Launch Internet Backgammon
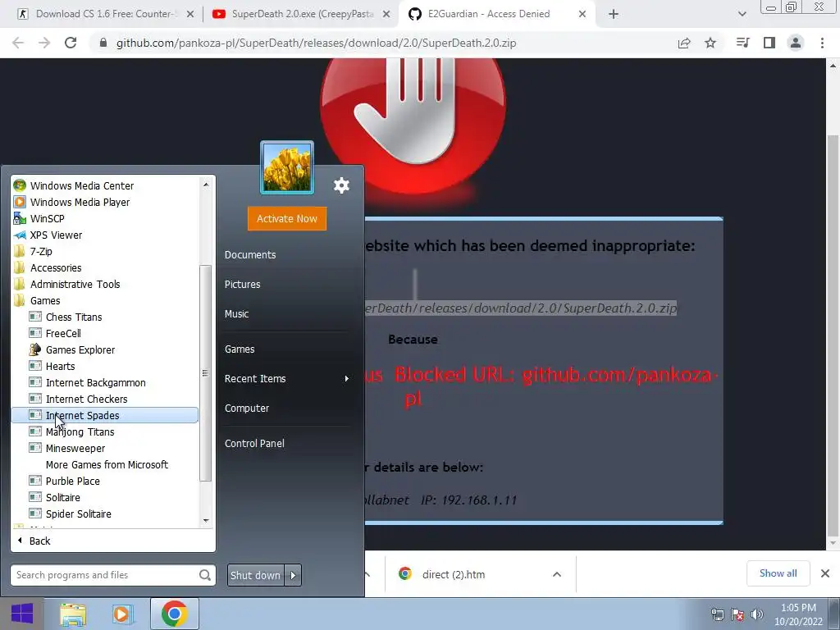The width and height of the screenshot is (840, 630). [95, 382]
